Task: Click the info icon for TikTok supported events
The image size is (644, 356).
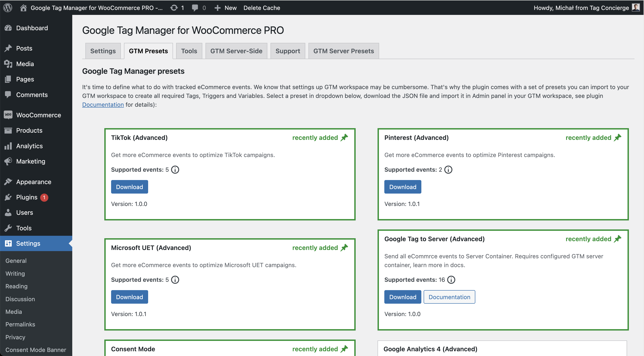Action: point(175,170)
